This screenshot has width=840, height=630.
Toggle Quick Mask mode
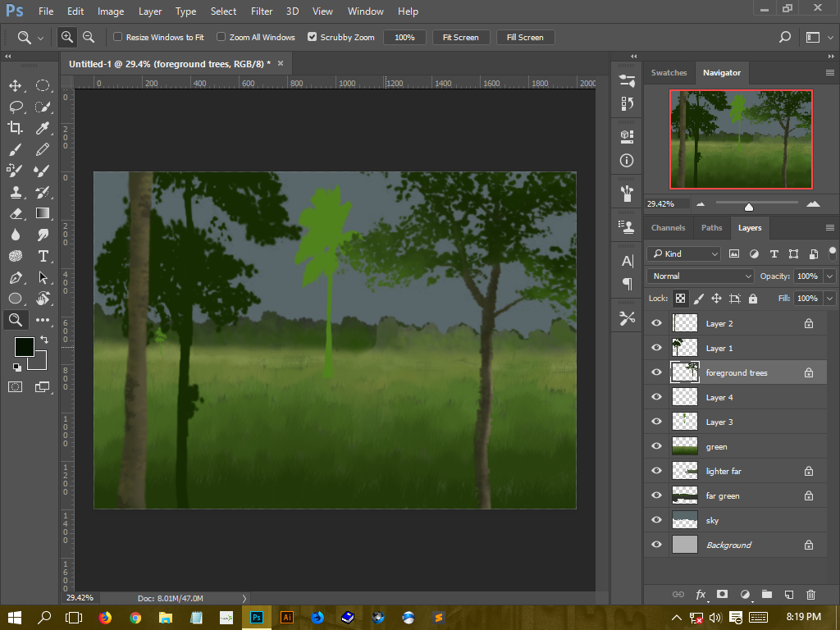click(x=15, y=387)
